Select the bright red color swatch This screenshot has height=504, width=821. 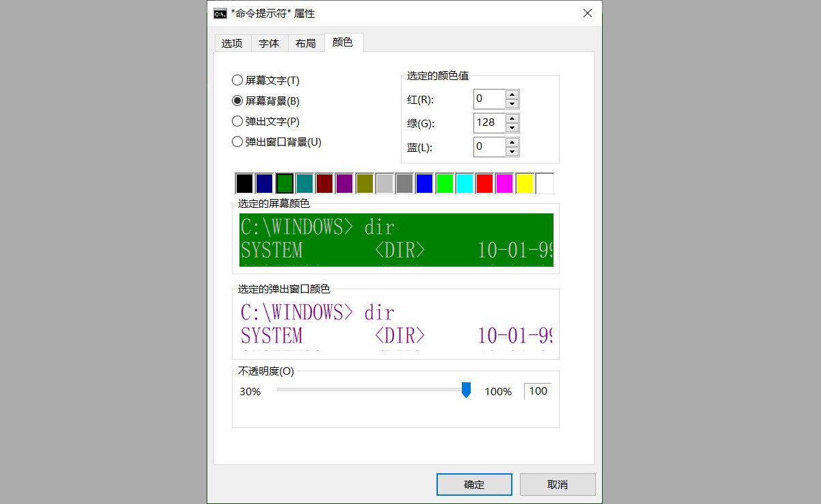coord(484,183)
